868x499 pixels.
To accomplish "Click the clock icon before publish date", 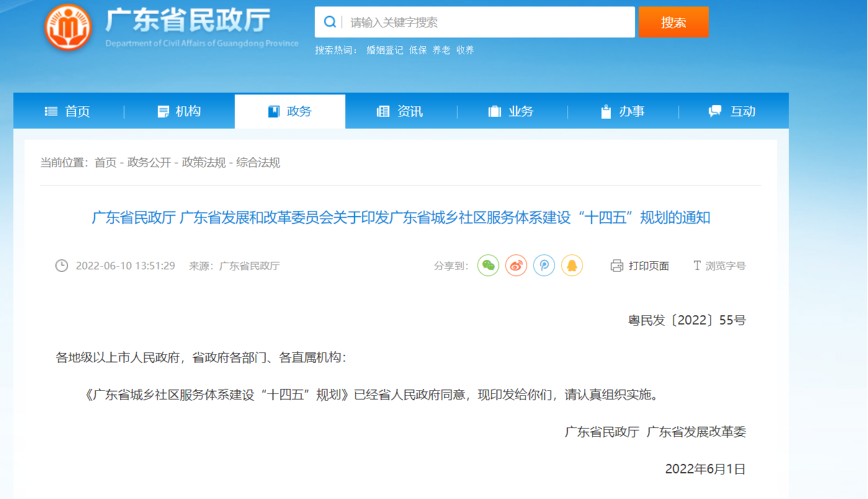I will coord(61,265).
